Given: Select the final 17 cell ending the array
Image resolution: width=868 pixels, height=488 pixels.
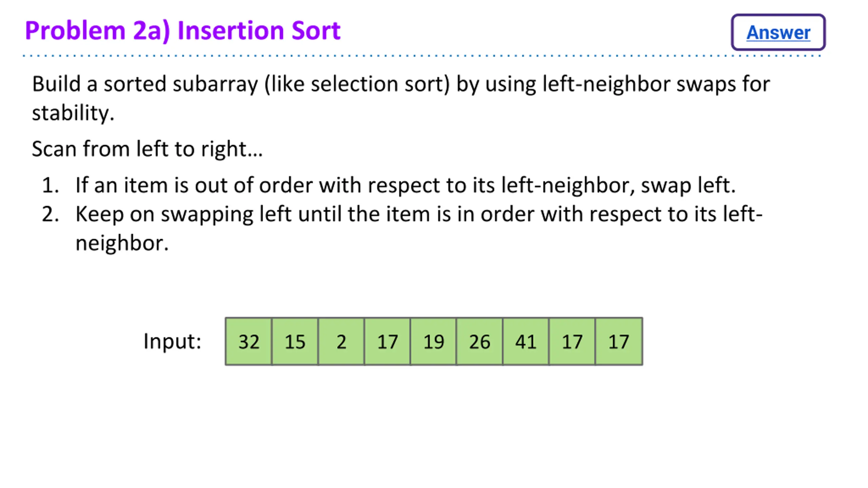Looking at the screenshot, I should [619, 341].
